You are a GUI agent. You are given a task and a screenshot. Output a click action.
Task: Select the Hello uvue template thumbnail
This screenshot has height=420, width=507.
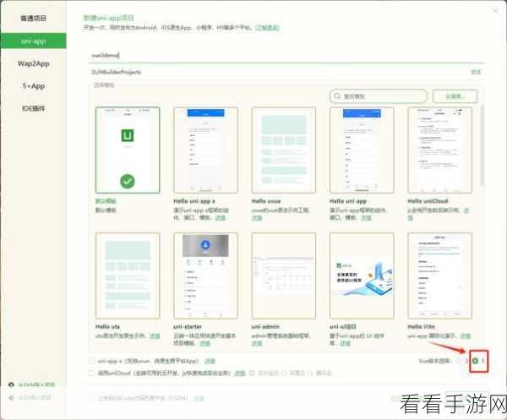click(x=284, y=150)
